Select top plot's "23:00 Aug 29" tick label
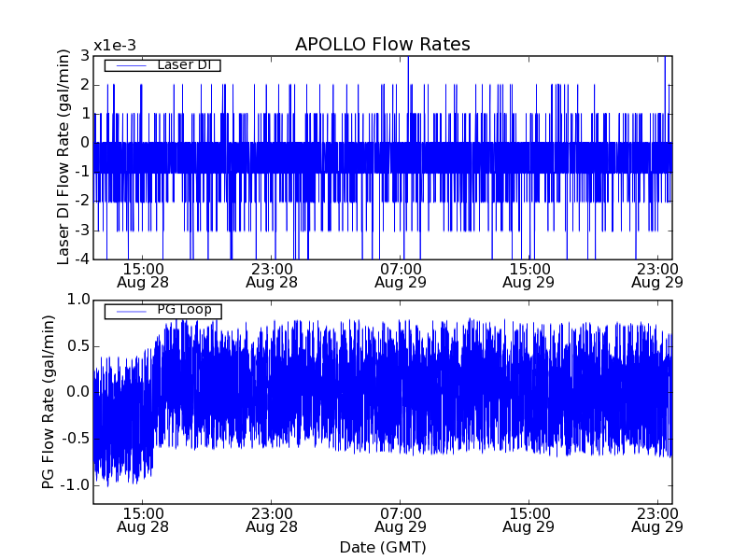Viewport: 747px width, 560px height. [x=658, y=274]
